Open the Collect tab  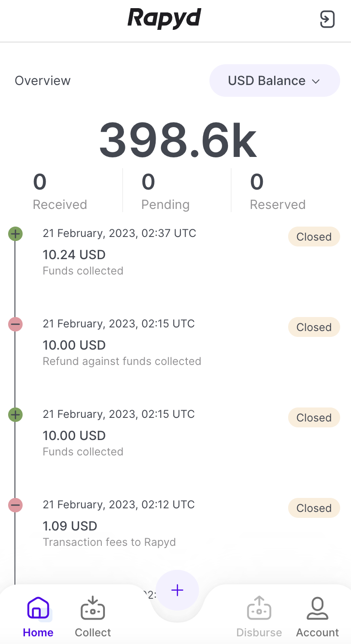pos(93,616)
